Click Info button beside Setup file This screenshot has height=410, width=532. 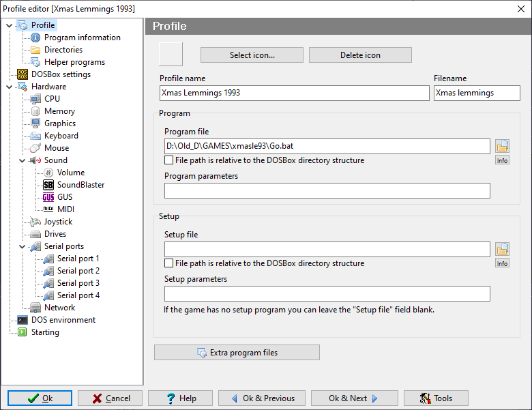click(x=502, y=263)
